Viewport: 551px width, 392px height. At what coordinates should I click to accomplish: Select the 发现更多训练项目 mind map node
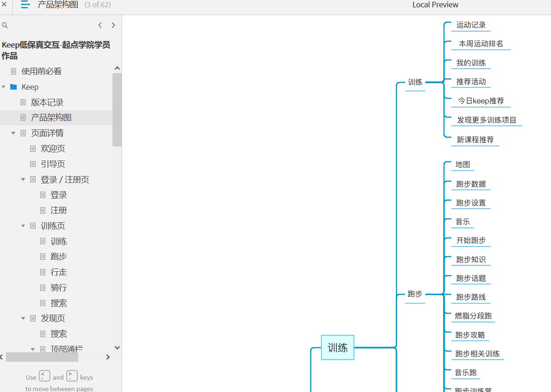tap(487, 120)
